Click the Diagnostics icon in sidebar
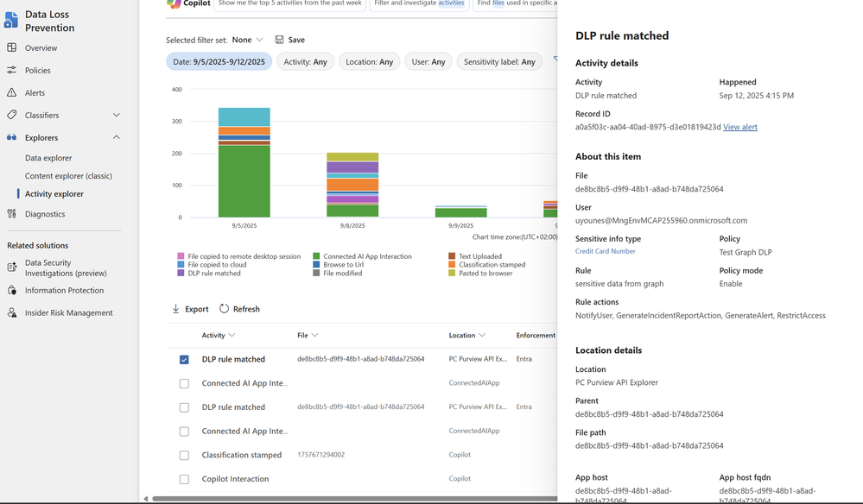 (x=11, y=214)
